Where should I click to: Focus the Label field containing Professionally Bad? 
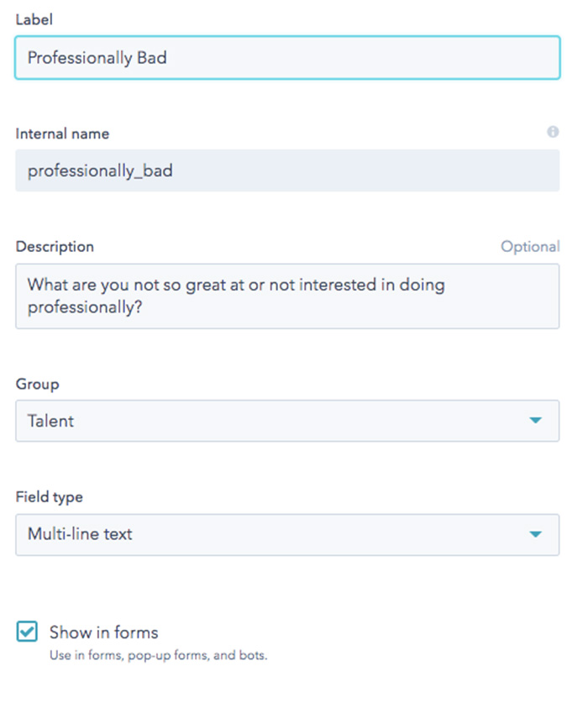pyautogui.click(x=287, y=58)
